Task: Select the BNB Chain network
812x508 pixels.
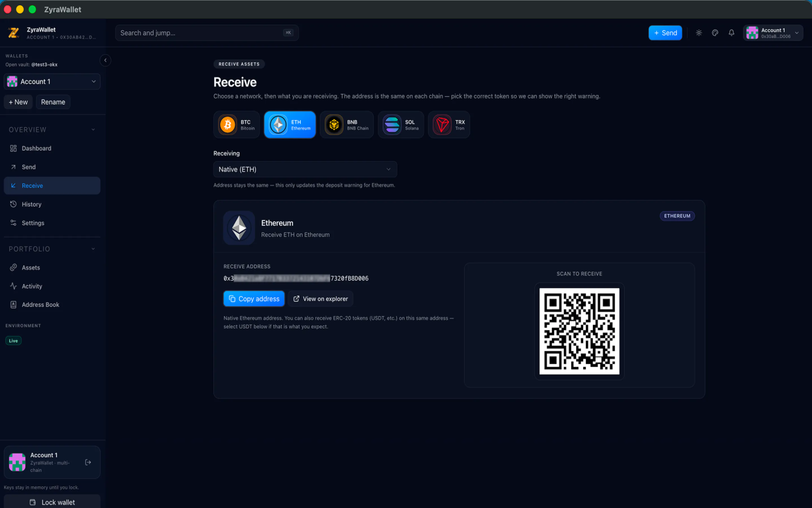Action: coord(347,125)
